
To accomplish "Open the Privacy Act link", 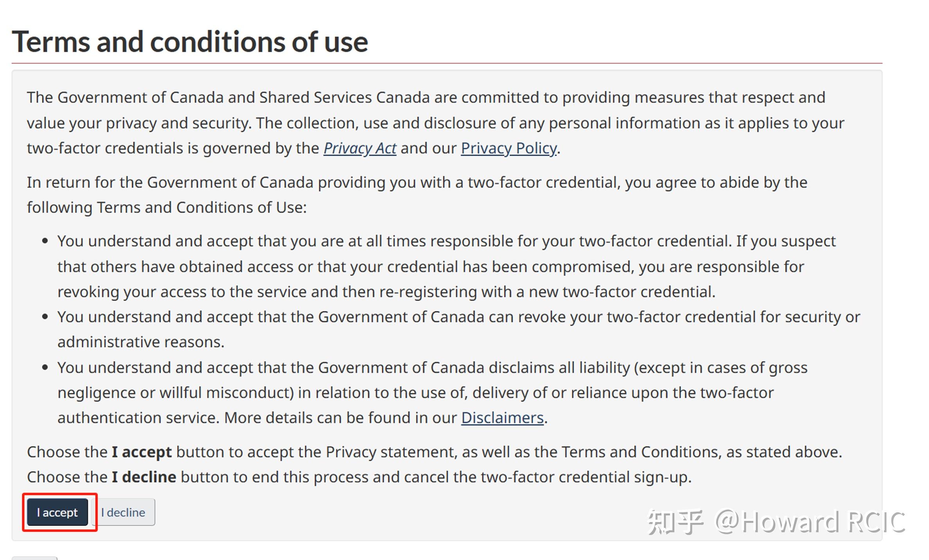I will pyautogui.click(x=360, y=148).
